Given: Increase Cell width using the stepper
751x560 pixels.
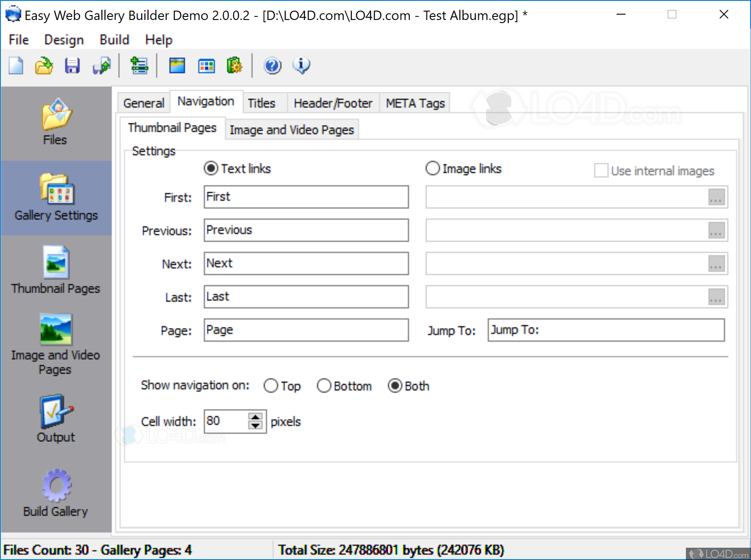Looking at the screenshot, I should click(255, 416).
